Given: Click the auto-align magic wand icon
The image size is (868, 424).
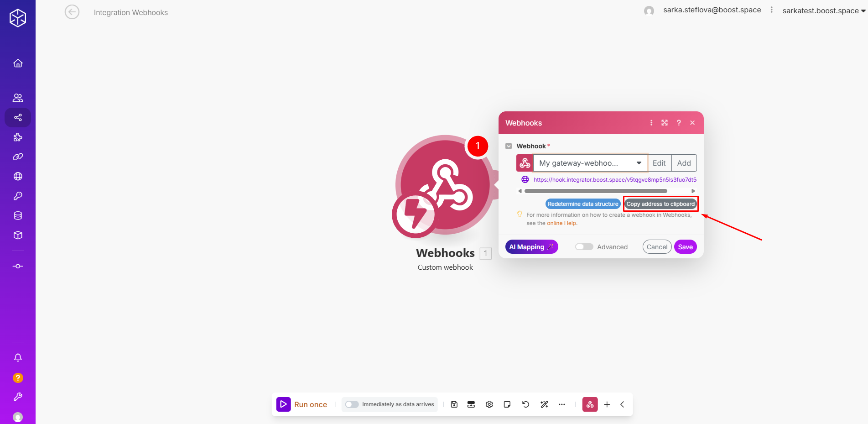Looking at the screenshot, I should pyautogui.click(x=544, y=404).
